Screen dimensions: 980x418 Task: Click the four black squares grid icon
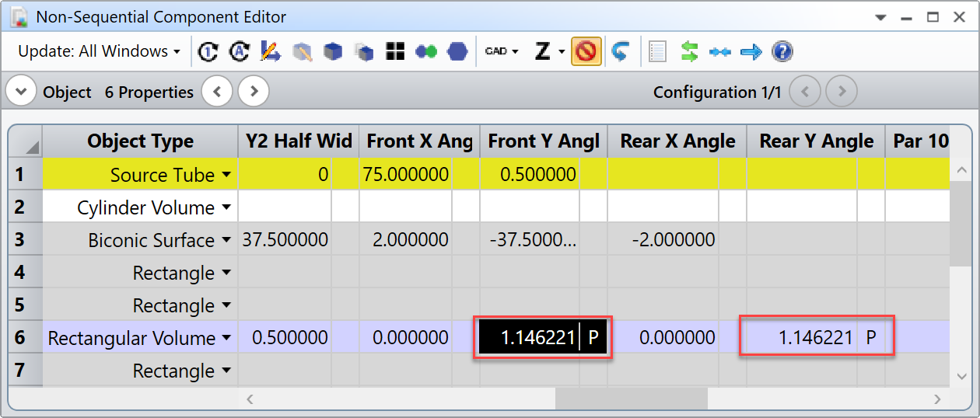[396, 52]
